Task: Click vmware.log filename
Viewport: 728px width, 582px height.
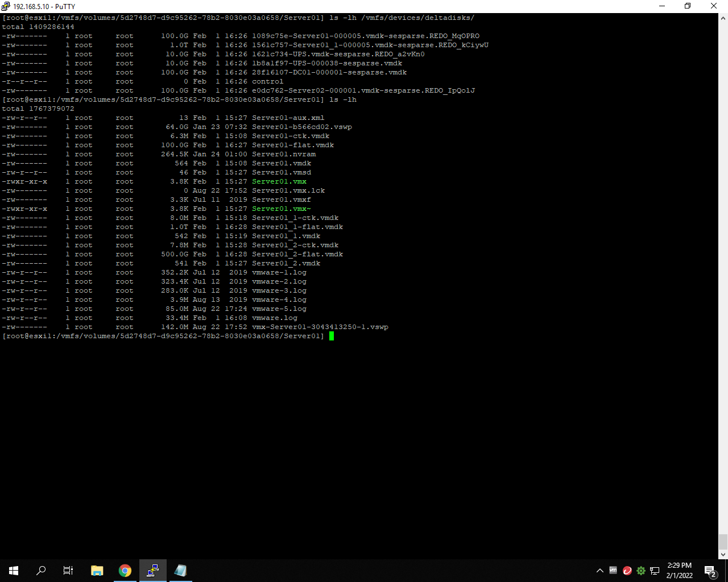Action: tap(275, 318)
